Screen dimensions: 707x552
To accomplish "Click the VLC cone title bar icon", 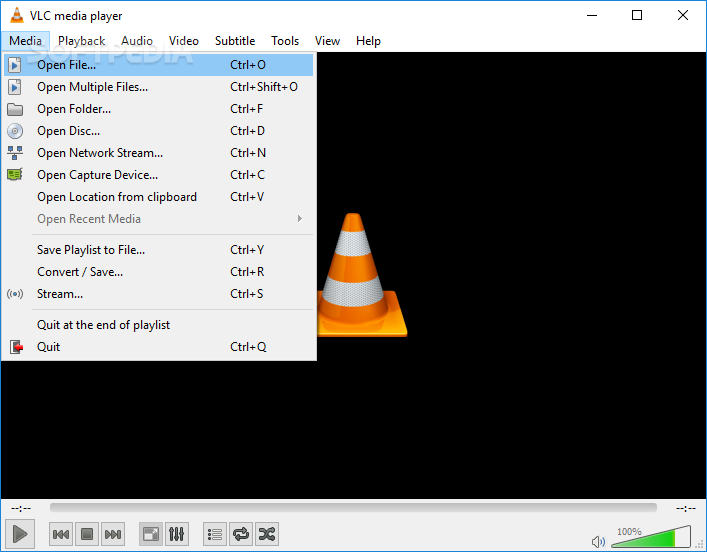I will pos(17,15).
